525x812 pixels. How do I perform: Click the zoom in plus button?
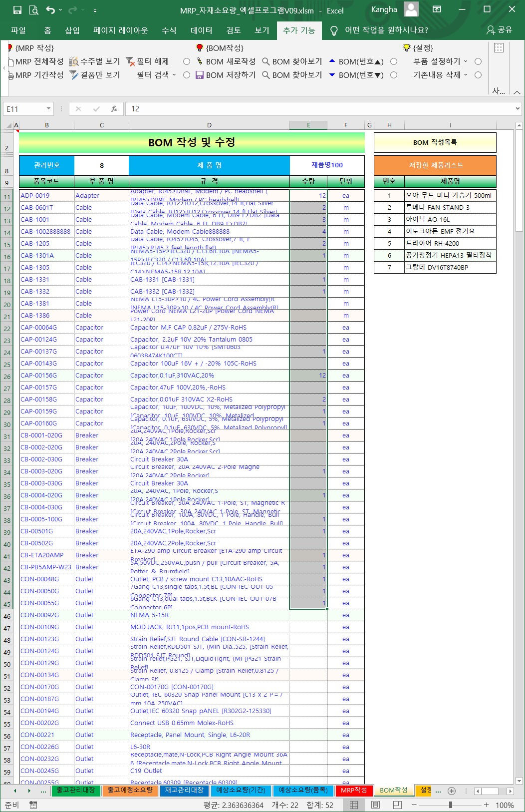click(486, 805)
